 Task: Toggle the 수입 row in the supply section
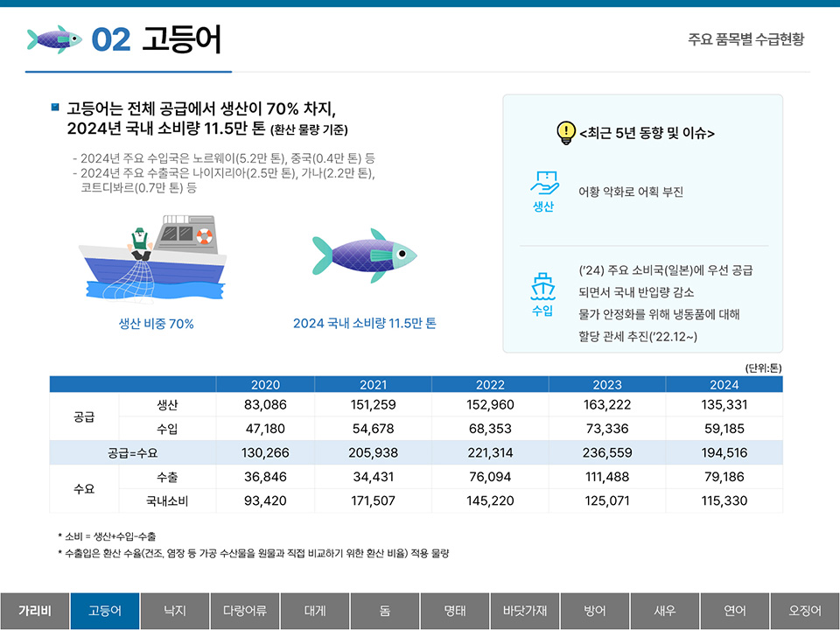coord(169,429)
